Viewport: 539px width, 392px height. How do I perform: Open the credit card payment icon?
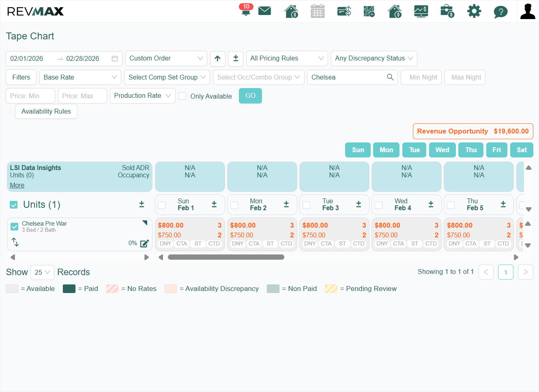click(x=344, y=11)
